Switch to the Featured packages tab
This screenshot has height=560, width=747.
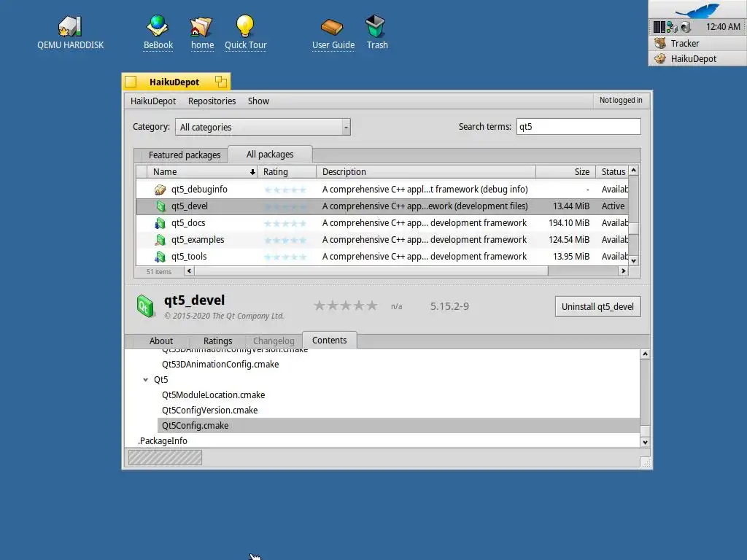(185, 155)
